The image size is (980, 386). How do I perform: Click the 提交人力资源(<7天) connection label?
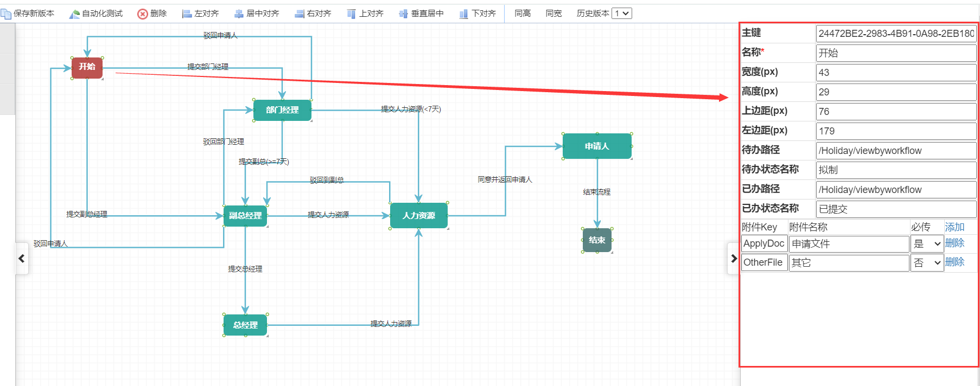point(411,109)
